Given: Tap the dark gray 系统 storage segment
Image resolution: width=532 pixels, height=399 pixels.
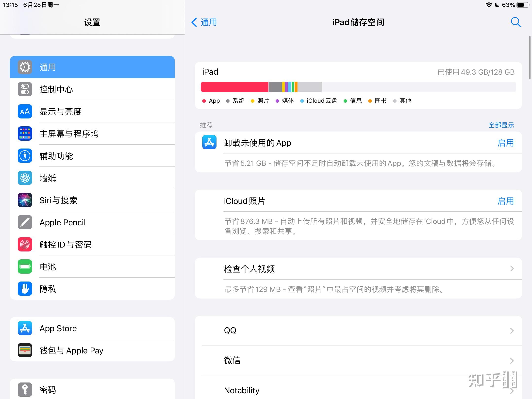Looking at the screenshot, I should coord(275,87).
